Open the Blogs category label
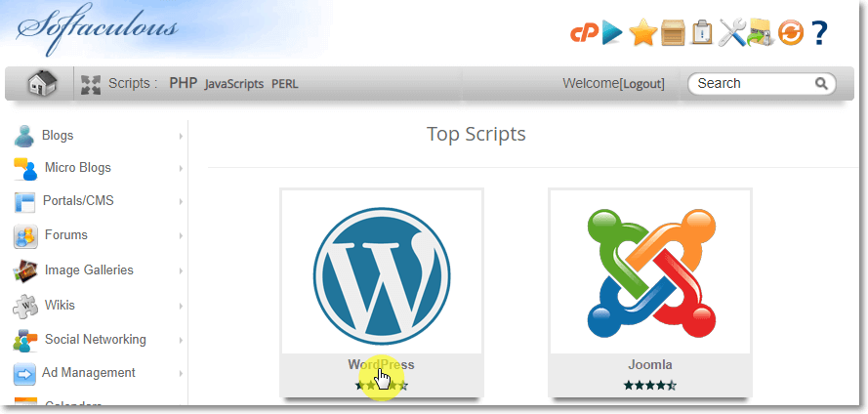This screenshot has height=414, width=868. pyautogui.click(x=58, y=135)
